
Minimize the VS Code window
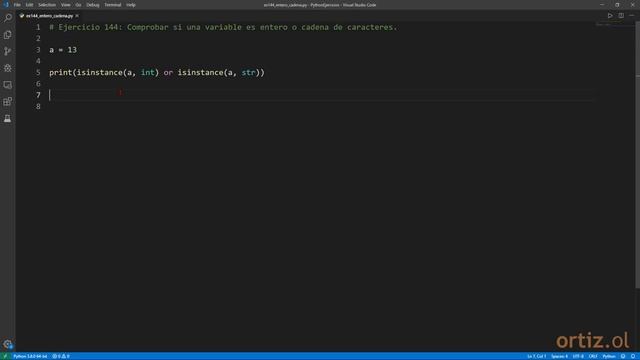point(602,5)
